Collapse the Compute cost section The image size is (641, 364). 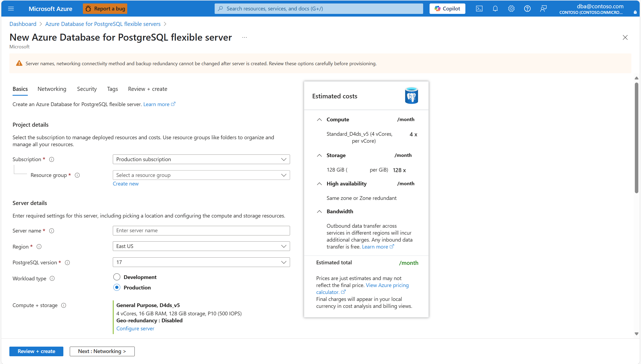(x=319, y=120)
